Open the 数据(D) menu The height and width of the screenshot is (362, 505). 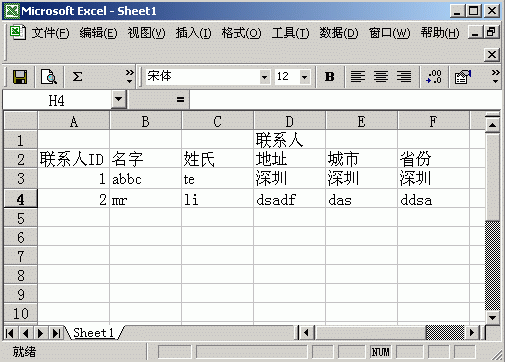coord(339,33)
